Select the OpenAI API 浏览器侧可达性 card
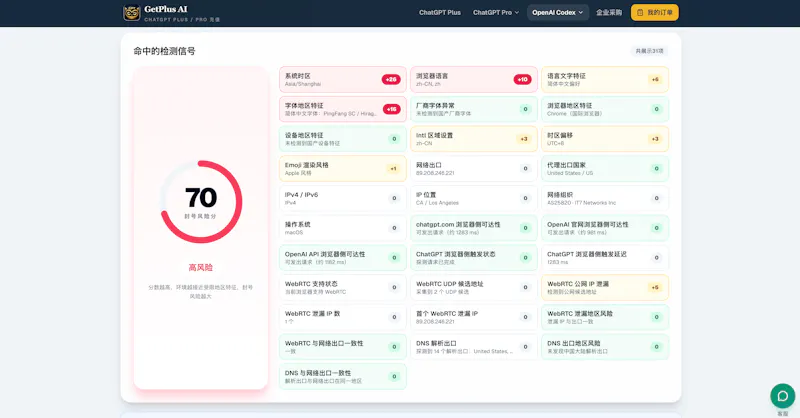This screenshot has height=418, width=800. [x=343, y=258]
